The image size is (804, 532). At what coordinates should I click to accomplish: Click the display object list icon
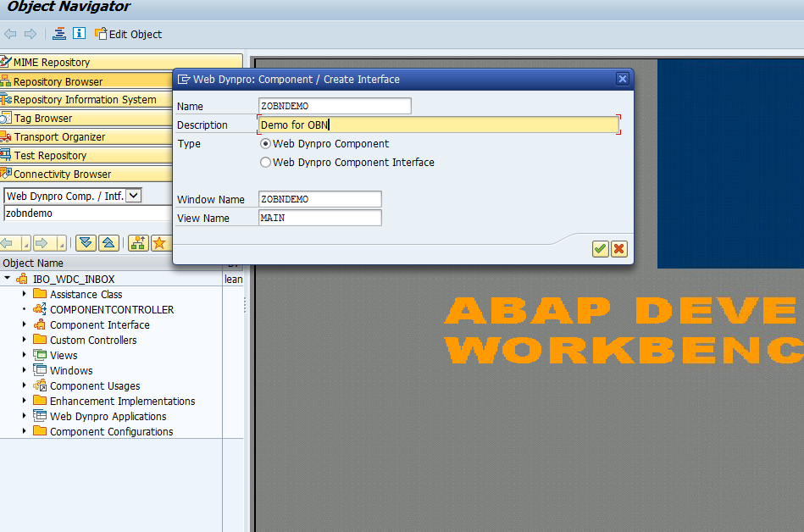[59, 34]
